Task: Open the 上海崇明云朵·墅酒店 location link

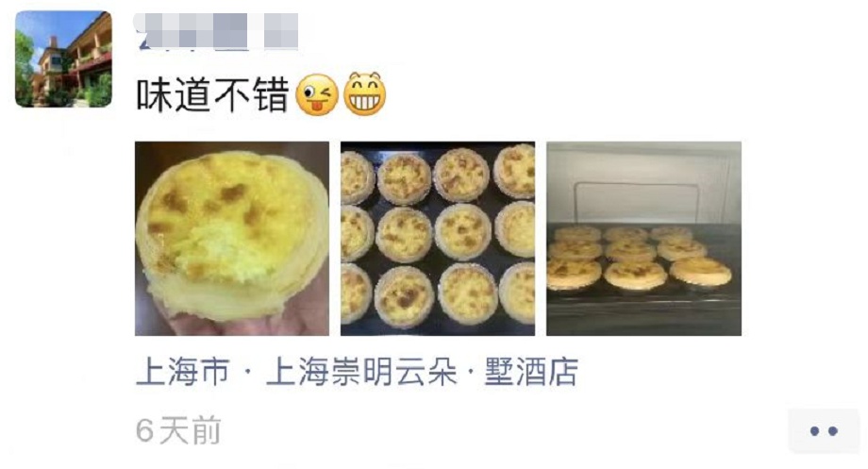Action: pos(422,372)
